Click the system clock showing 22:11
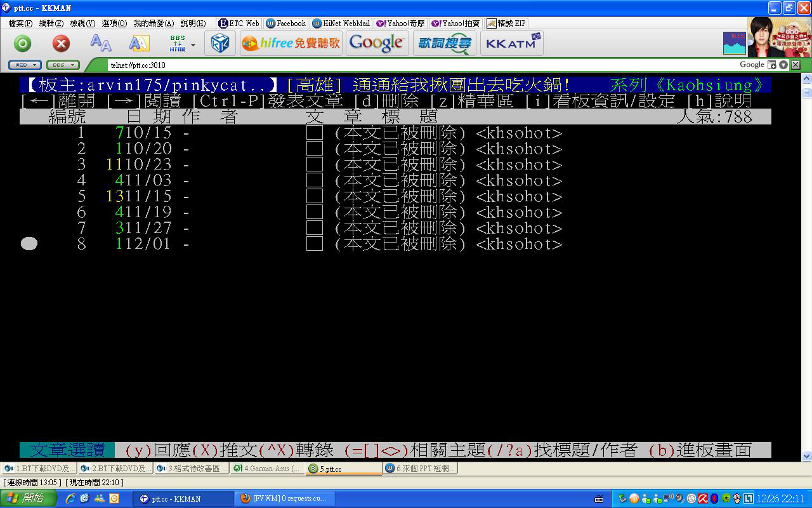The image size is (812, 508). click(x=780, y=498)
